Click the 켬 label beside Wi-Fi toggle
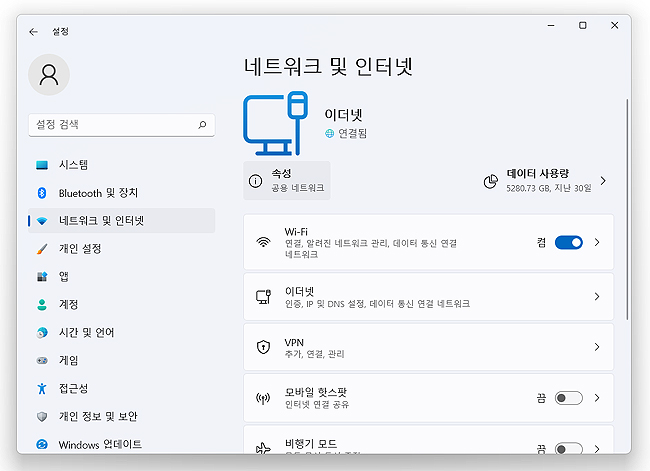Screen dimensions: 650x471 [x=541, y=243]
